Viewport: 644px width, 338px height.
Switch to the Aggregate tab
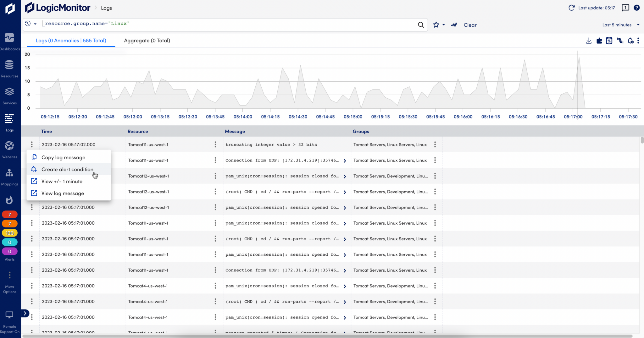[147, 41]
